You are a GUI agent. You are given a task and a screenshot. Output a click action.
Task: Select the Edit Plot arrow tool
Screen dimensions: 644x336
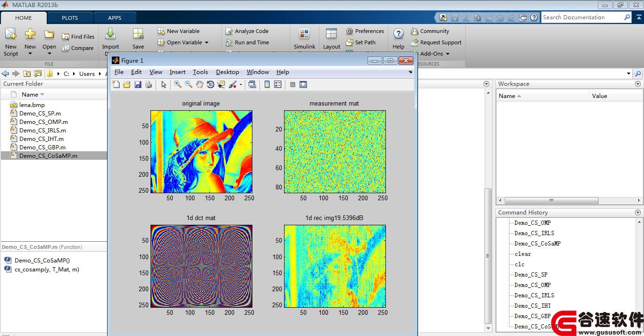[164, 84]
